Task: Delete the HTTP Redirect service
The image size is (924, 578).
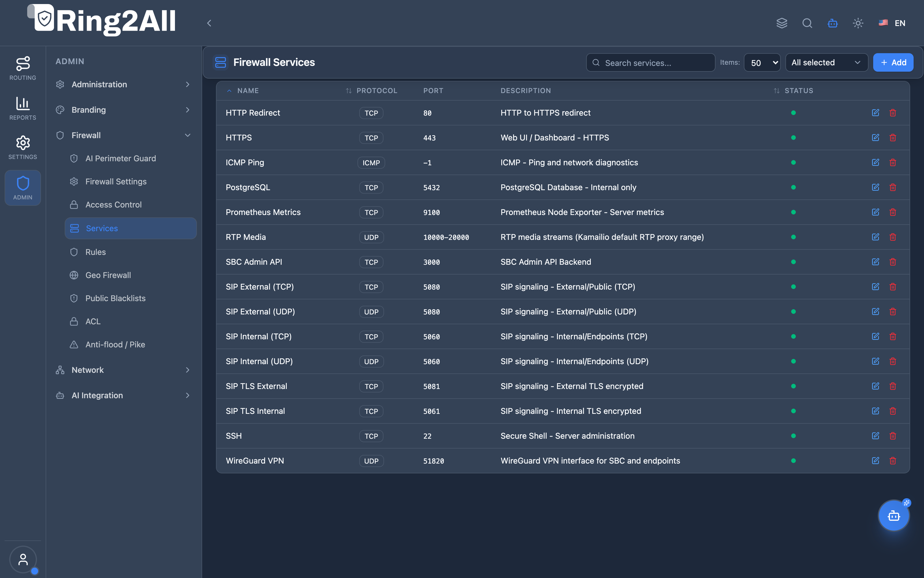Action: [x=893, y=113]
